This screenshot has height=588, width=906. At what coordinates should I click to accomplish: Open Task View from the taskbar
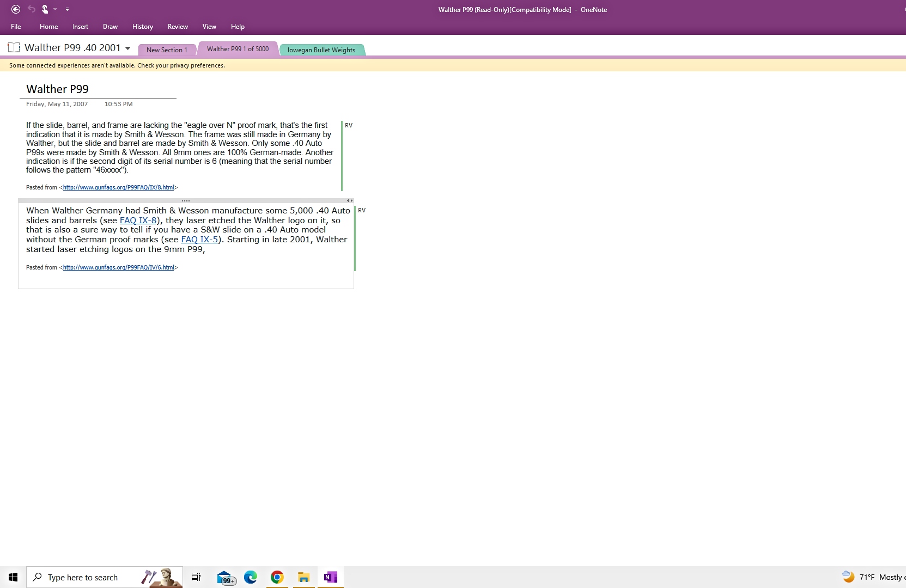196,577
